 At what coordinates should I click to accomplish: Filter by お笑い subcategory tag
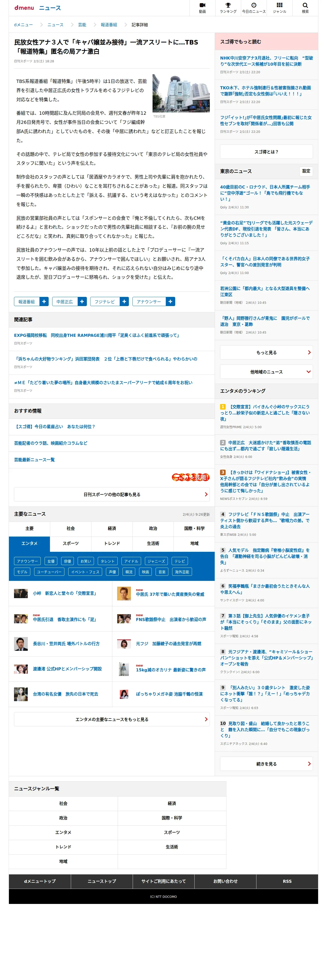(x=86, y=561)
